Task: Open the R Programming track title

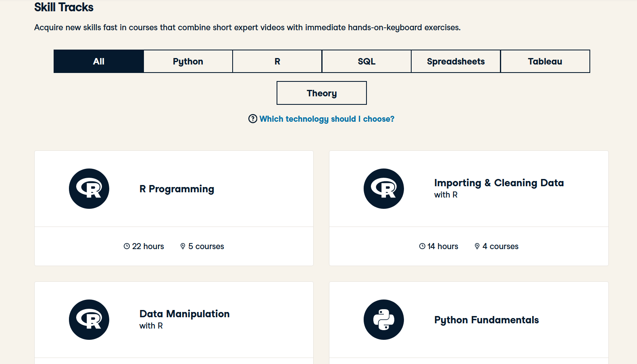Action: [x=177, y=189]
